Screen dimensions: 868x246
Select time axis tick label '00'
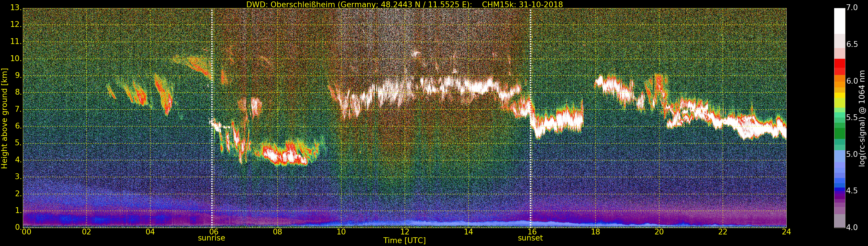(x=26, y=232)
